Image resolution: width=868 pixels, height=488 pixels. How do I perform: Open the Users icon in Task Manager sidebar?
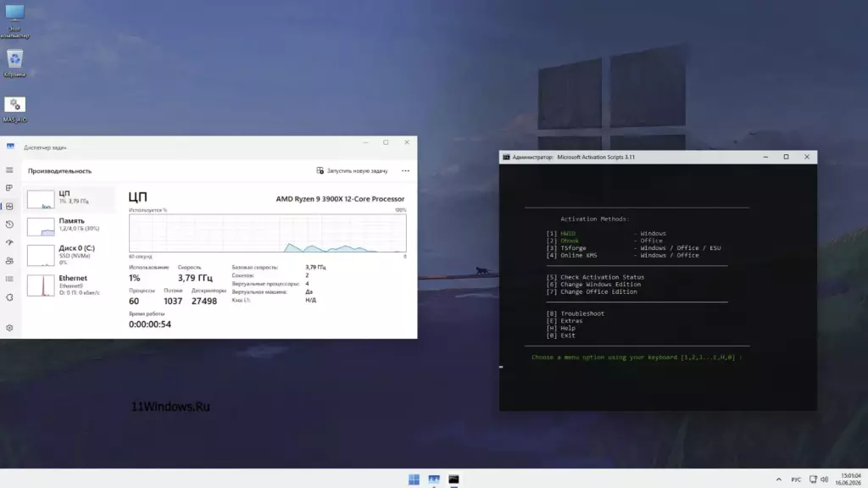[9, 261]
